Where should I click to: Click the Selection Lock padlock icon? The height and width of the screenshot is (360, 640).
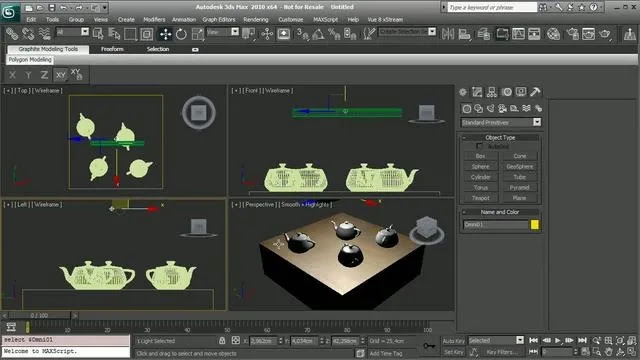(x=222, y=340)
